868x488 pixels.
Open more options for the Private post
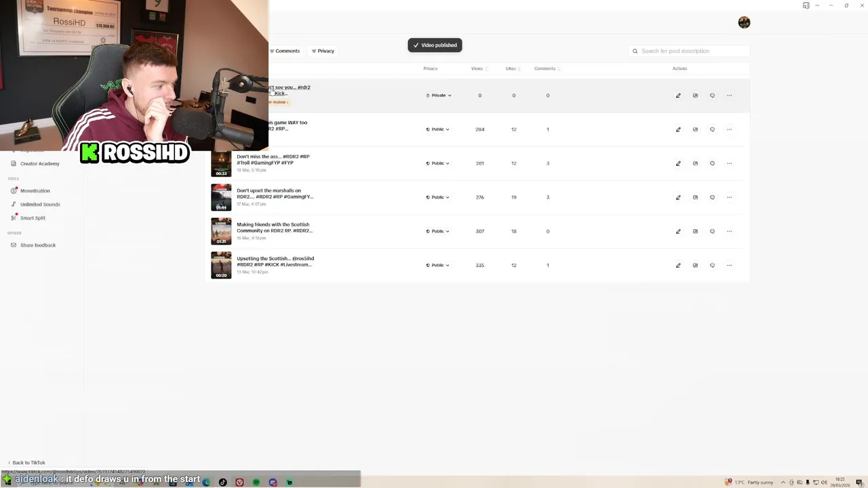[x=730, y=96]
